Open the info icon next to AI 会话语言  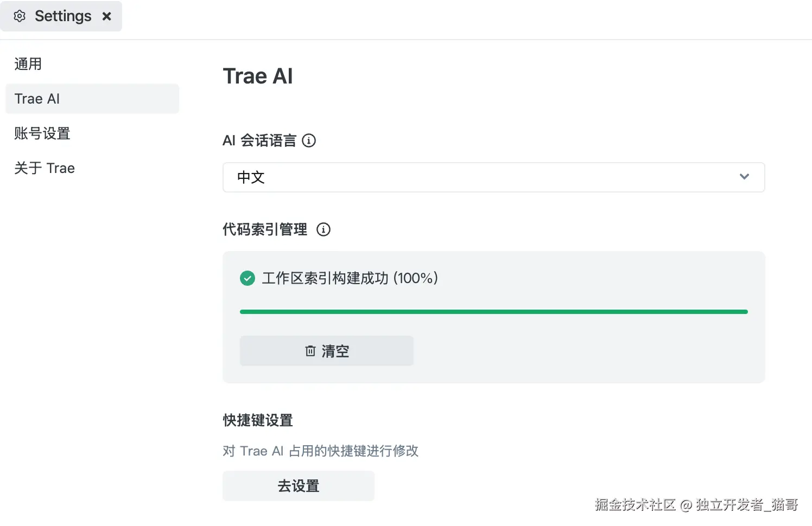tap(309, 140)
